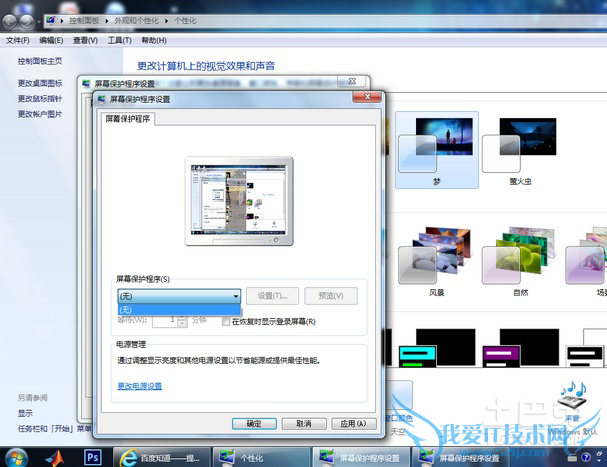Open Photoshop from the taskbar

[93, 457]
